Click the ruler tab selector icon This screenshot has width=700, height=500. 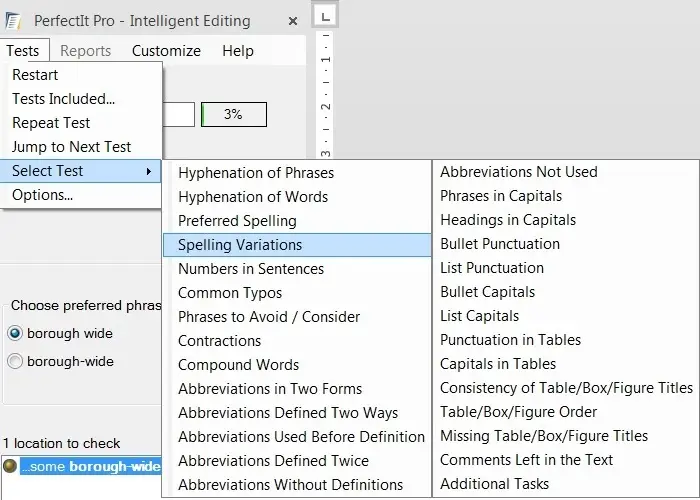pyautogui.click(x=325, y=17)
